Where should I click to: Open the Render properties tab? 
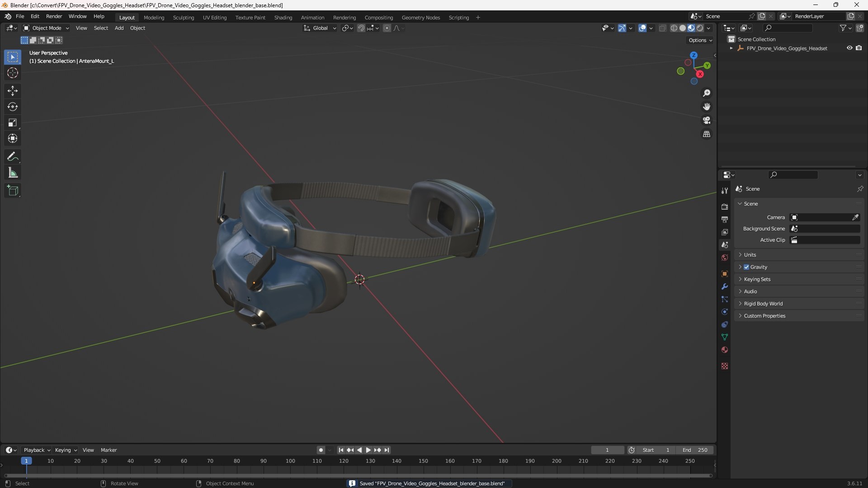(725, 206)
